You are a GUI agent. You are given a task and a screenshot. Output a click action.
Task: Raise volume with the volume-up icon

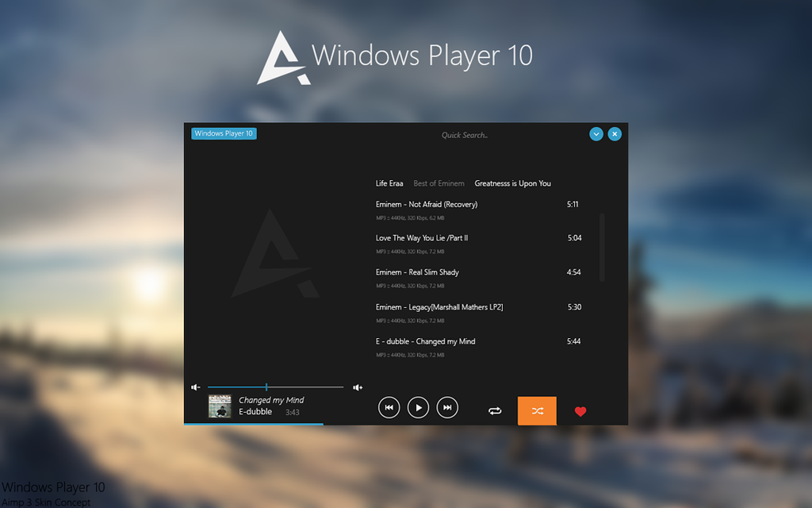(x=358, y=387)
